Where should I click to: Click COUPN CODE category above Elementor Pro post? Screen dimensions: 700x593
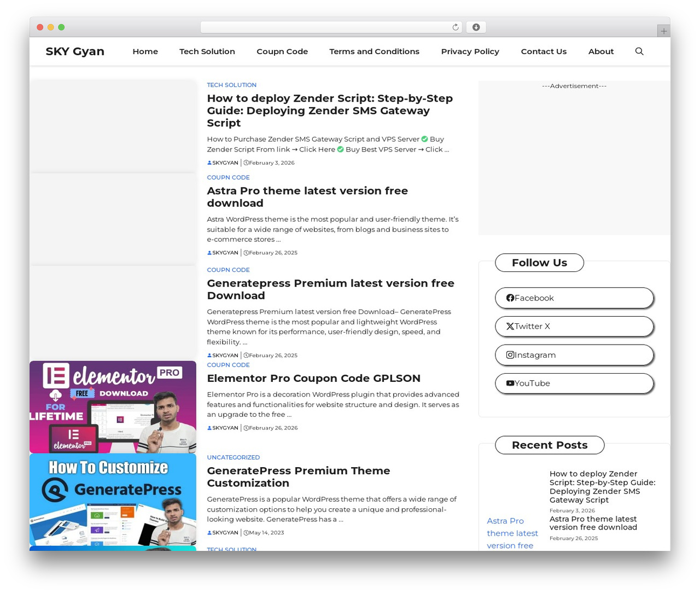(228, 365)
